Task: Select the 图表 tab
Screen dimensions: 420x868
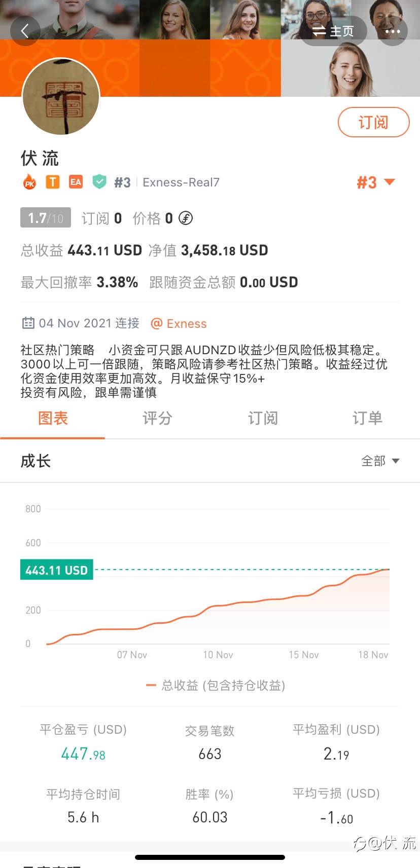Action: (53, 419)
